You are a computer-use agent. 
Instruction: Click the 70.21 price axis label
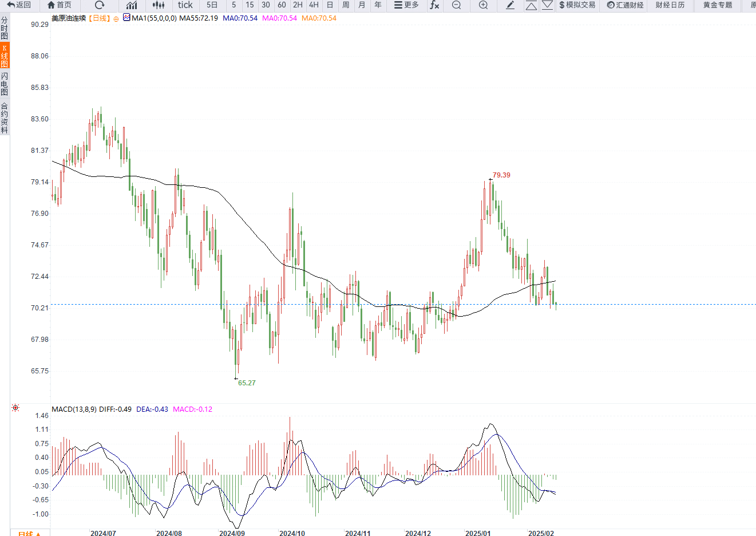pyautogui.click(x=39, y=308)
